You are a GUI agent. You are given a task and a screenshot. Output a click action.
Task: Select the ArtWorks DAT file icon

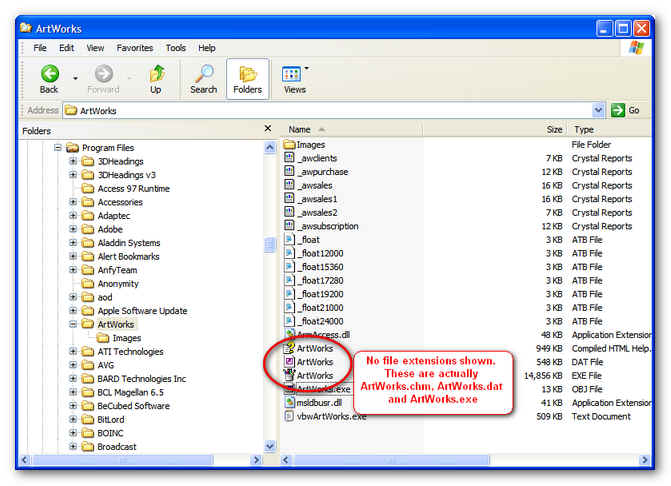point(290,362)
